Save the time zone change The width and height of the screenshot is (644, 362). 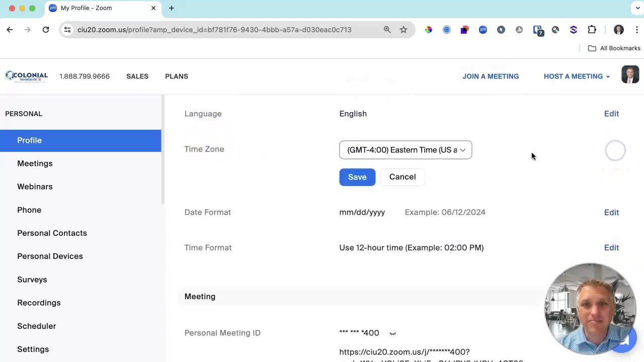[357, 177]
